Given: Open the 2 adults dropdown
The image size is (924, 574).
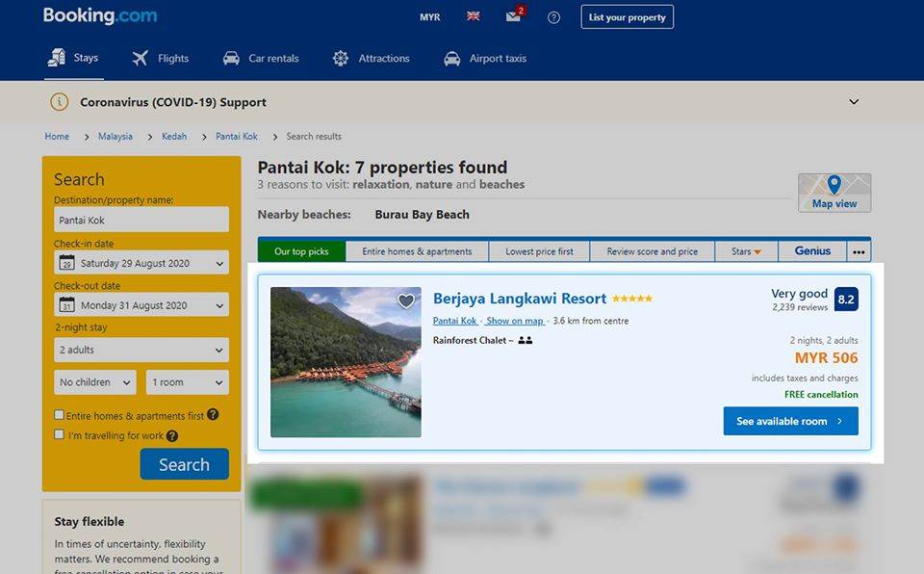Looking at the screenshot, I should pos(141,350).
